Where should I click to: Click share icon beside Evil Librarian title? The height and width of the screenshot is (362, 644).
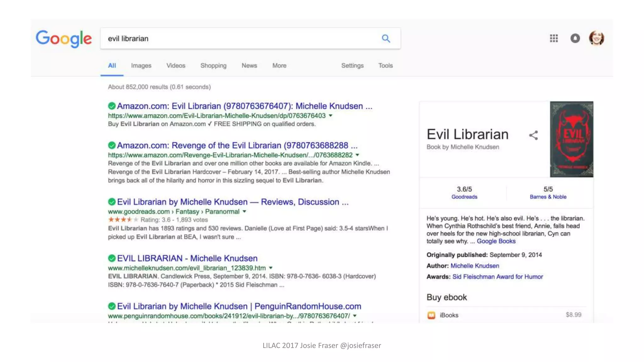(x=533, y=135)
